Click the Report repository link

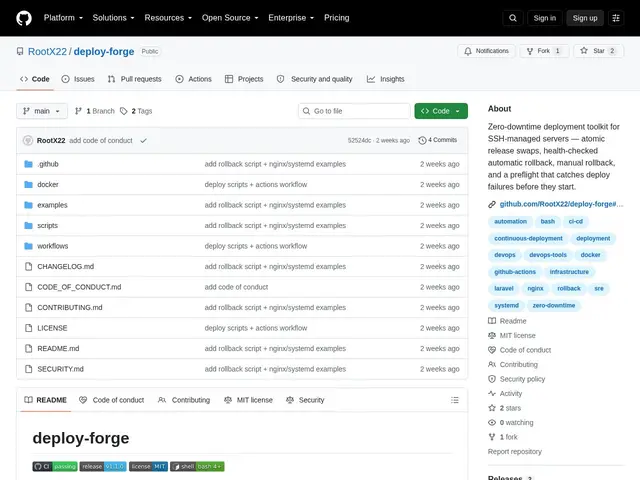coord(514,451)
